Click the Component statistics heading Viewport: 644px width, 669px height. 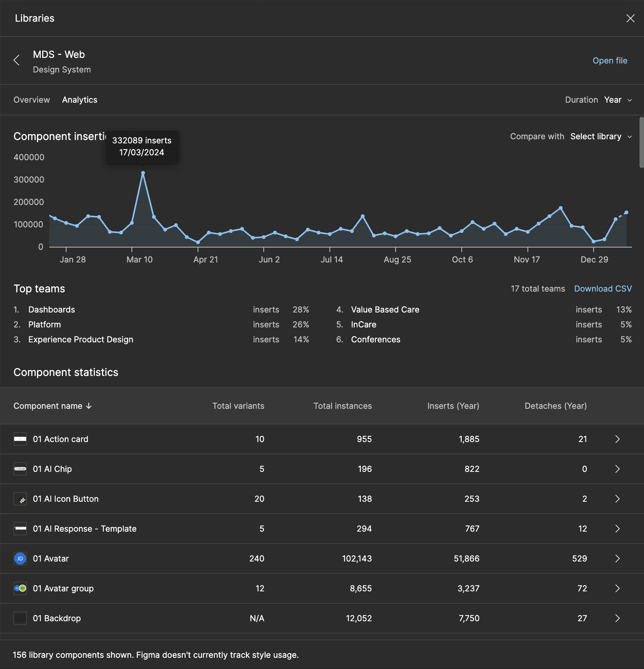click(x=66, y=372)
